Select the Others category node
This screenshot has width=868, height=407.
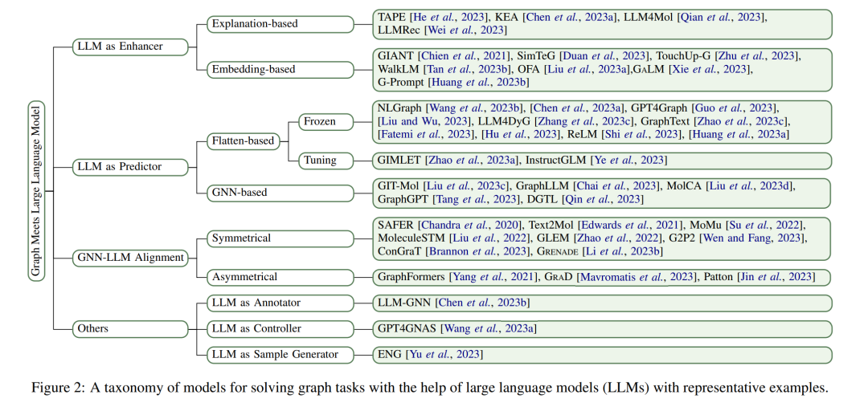(x=129, y=328)
